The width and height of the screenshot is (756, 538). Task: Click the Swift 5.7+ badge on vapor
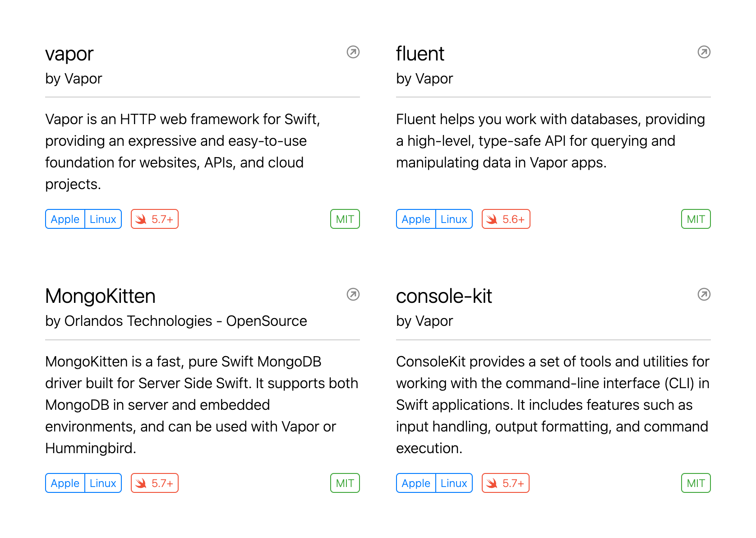(x=155, y=219)
